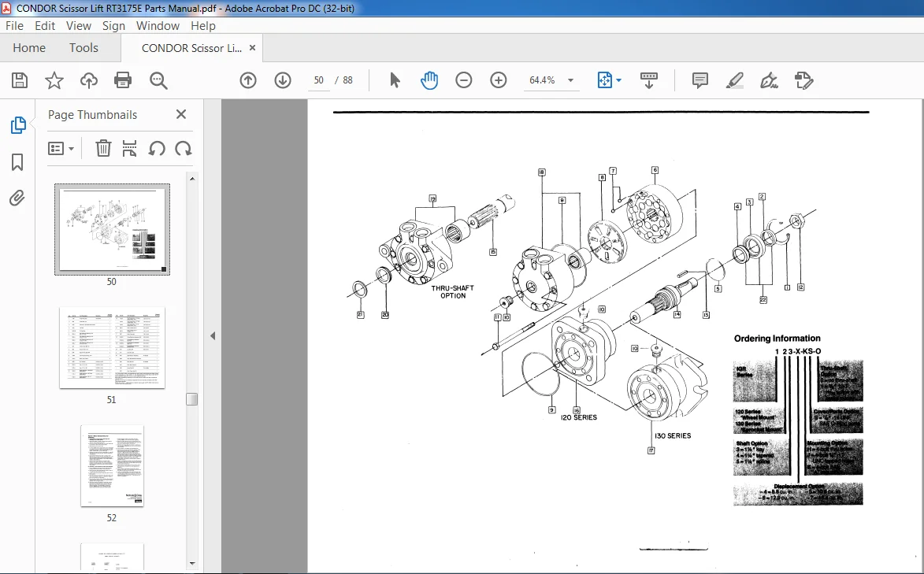Screen dimensions: 924x574
Task: Open the zoom percentage dropdown
Action: click(570, 80)
